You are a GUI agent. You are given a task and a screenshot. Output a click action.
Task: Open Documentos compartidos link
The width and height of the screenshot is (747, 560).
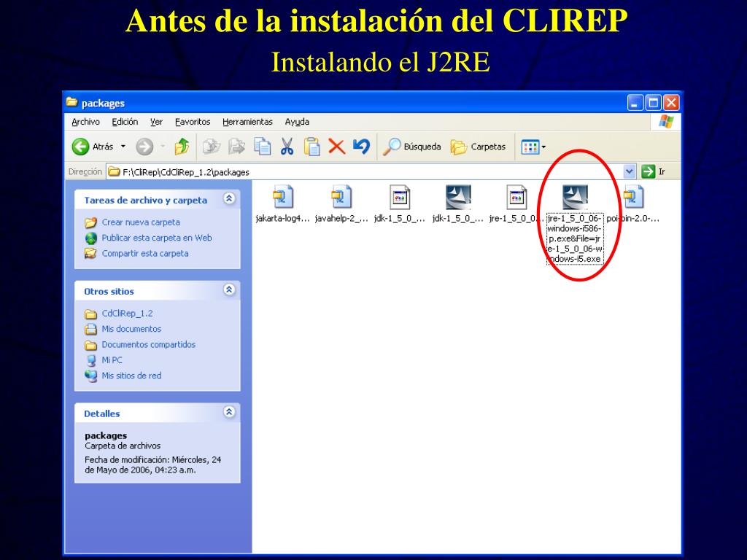(149, 344)
